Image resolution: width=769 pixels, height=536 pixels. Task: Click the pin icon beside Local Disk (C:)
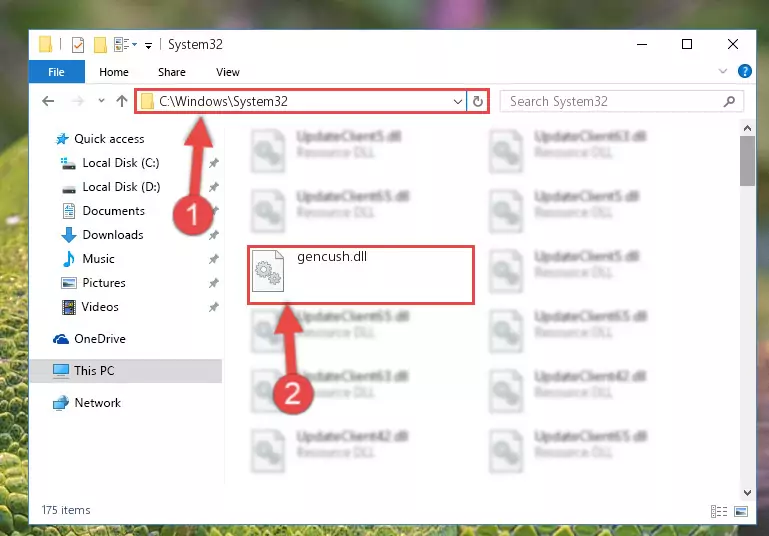click(x=214, y=163)
